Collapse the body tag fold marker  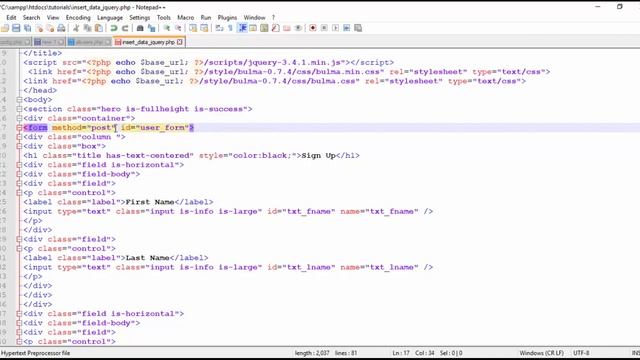pyautogui.click(x=19, y=100)
